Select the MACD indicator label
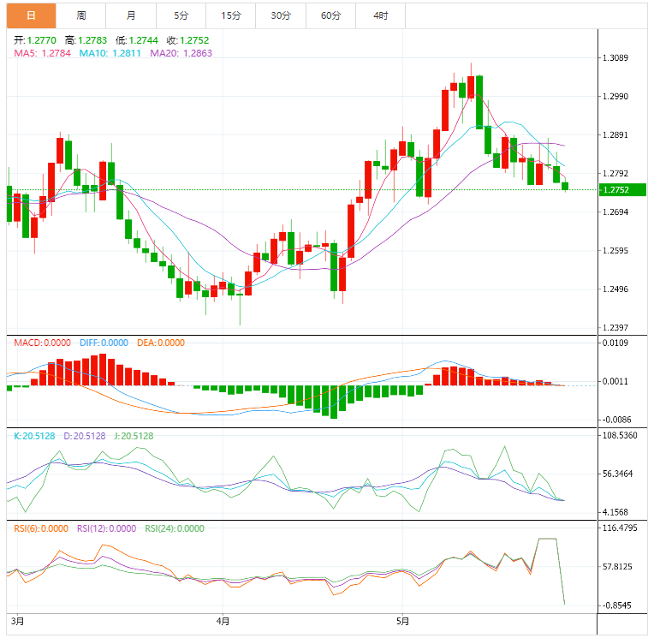This screenshot has height=644, width=654. (43, 343)
